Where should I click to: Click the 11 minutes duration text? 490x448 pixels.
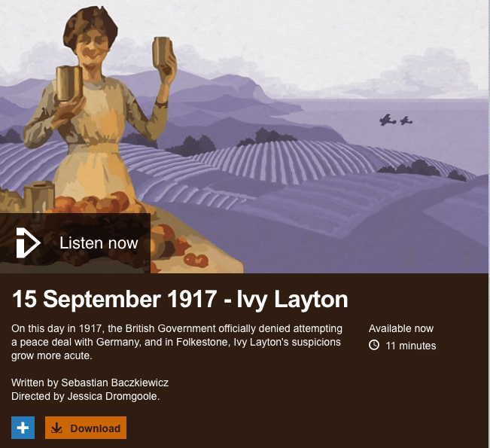tap(411, 346)
